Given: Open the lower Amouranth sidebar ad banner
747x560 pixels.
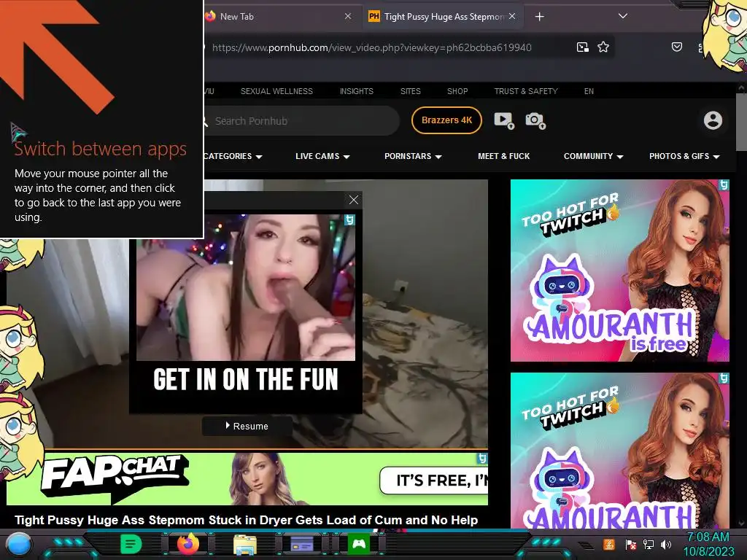Looking at the screenshot, I should coord(620,451).
